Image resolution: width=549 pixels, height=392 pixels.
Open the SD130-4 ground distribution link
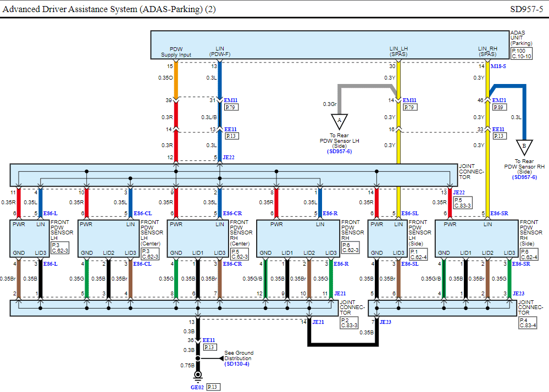click(237, 364)
